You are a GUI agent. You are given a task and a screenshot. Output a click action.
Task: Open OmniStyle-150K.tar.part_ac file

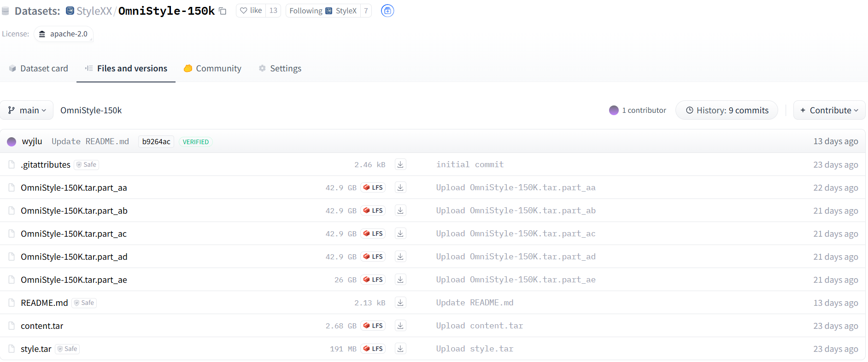click(74, 234)
